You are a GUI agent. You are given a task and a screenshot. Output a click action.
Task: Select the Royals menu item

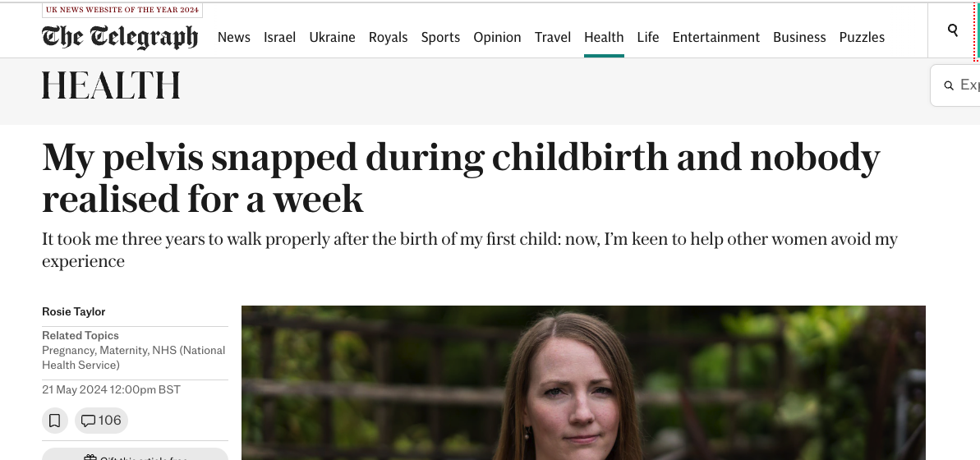[388, 37]
